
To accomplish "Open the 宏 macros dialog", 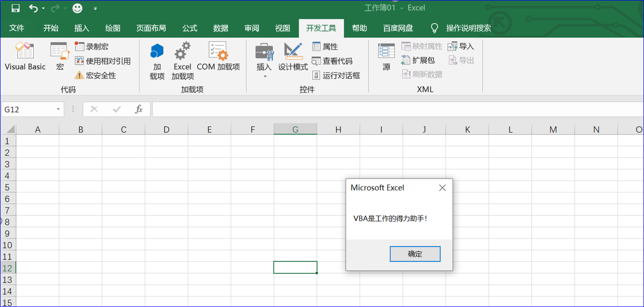I will pos(60,57).
